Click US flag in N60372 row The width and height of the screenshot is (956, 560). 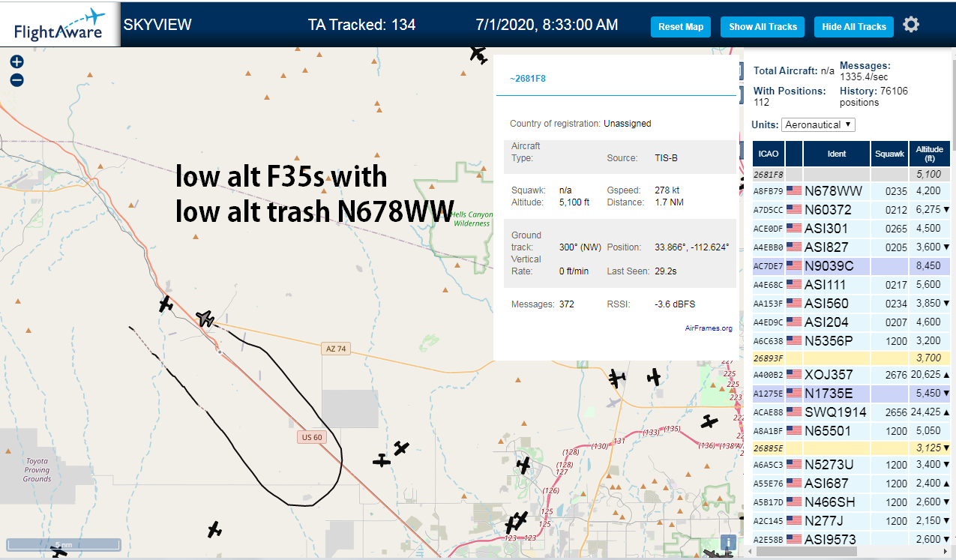point(794,210)
